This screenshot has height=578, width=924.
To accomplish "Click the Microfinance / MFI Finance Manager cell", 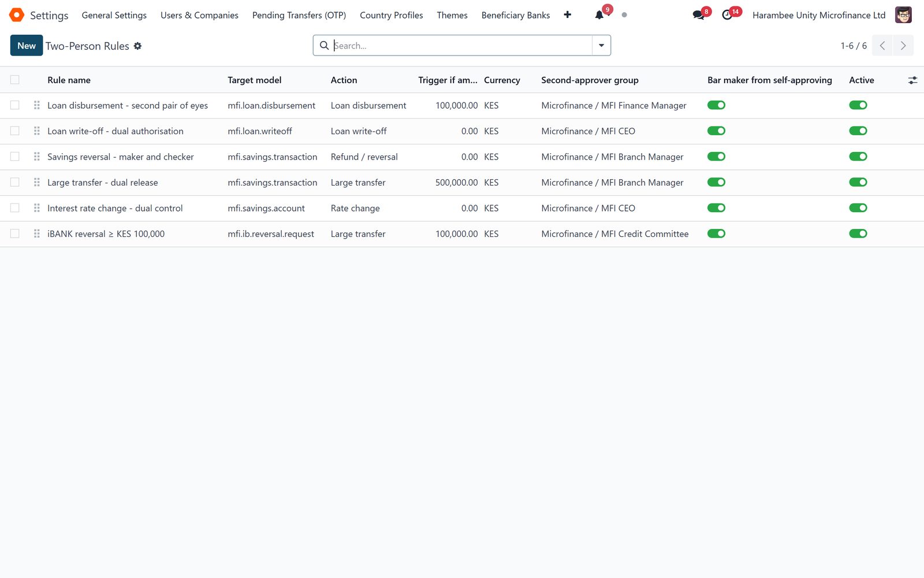I will pyautogui.click(x=614, y=105).
